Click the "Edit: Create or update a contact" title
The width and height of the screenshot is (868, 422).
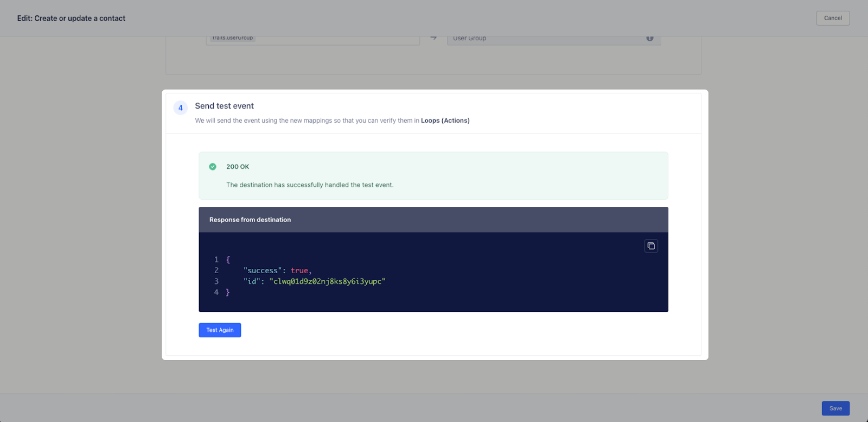click(x=71, y=18)
